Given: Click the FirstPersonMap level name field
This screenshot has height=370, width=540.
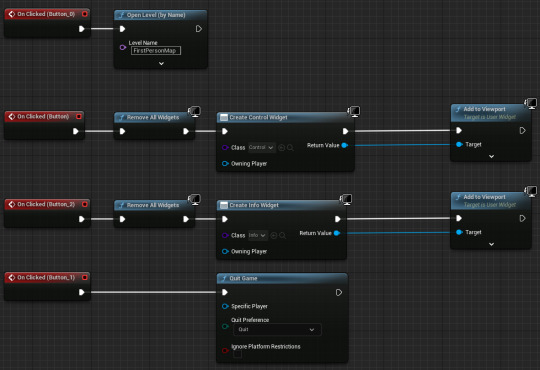Looking at the screenshot, I should pos(156,51).
